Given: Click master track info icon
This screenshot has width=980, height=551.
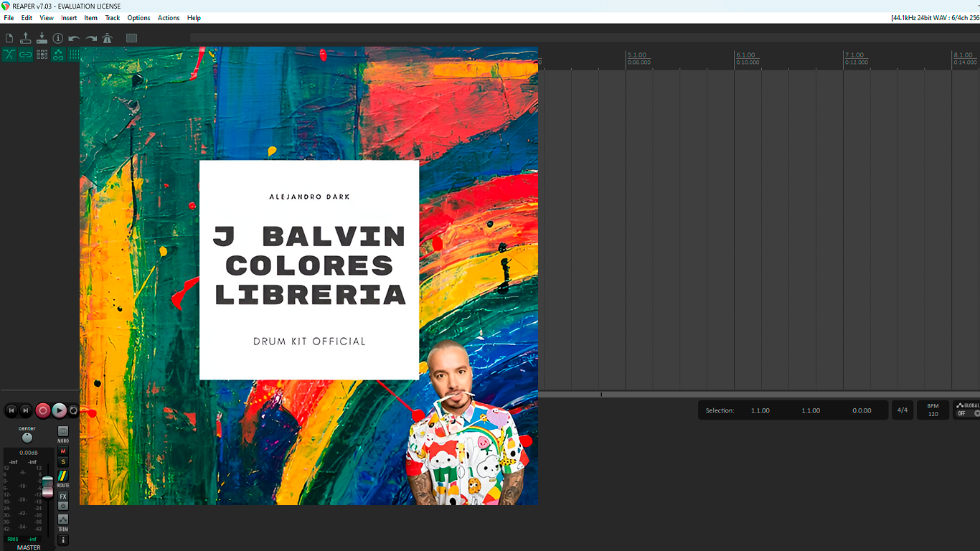Looking at the screenshot, I should pos(63,540).
